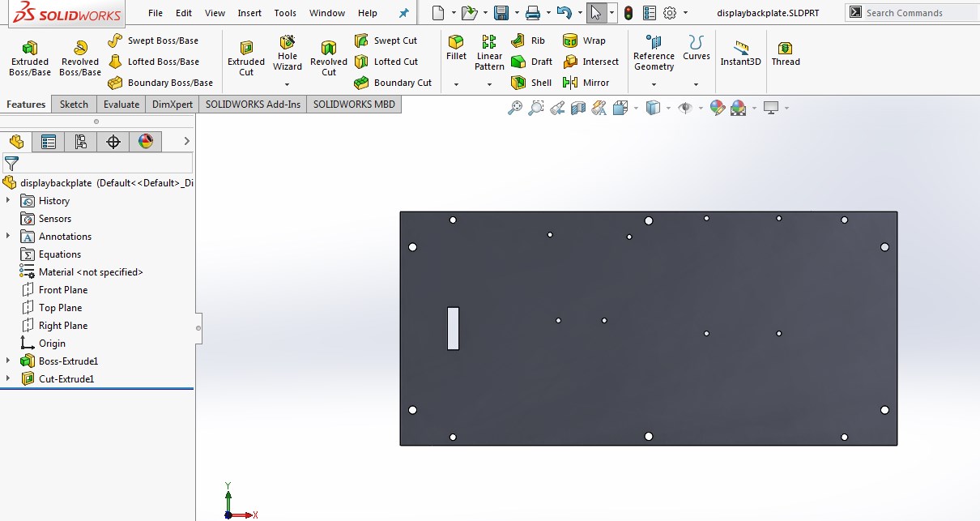
Task: Open the Tools menu
Action: [x=285, y=13]
